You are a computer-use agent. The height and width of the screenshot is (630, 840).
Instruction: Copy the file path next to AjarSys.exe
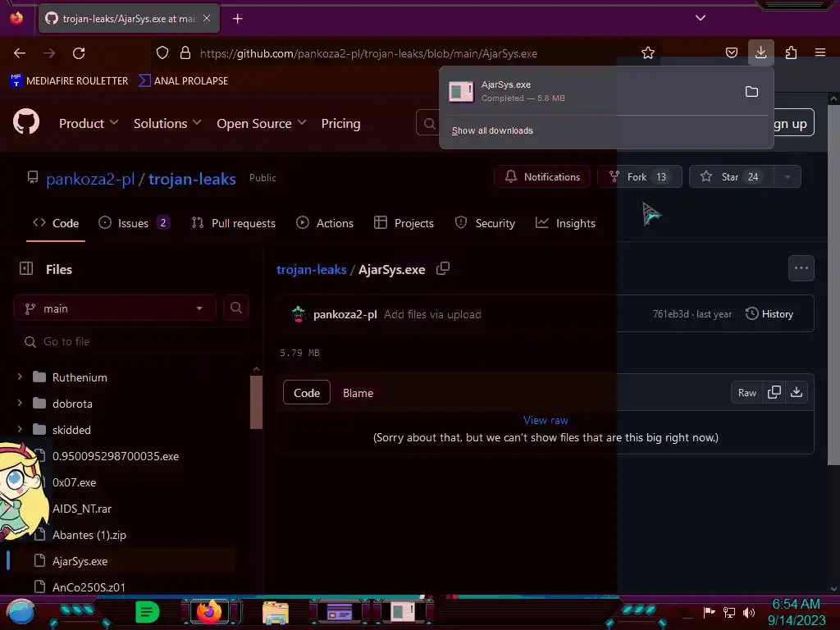point(442,268)
